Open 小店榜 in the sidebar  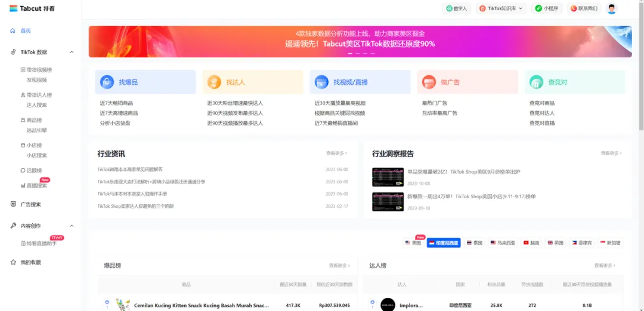click(x=34, y=145)
